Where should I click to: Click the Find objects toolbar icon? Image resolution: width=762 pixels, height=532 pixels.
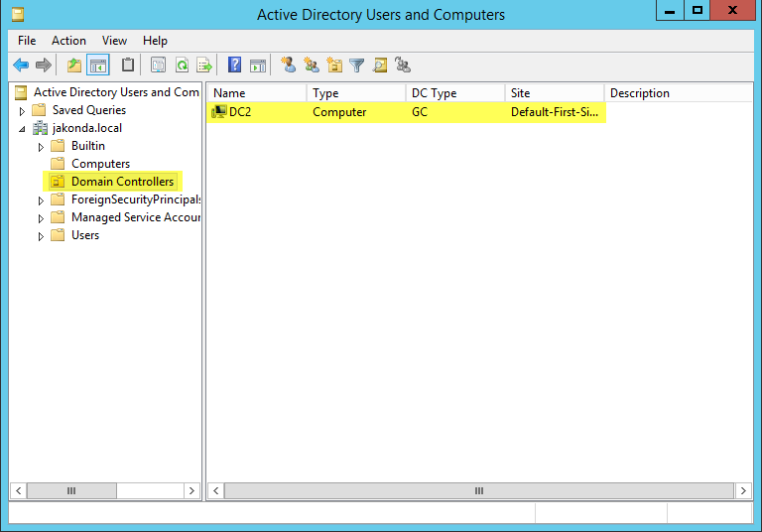[x=380, y=66]
